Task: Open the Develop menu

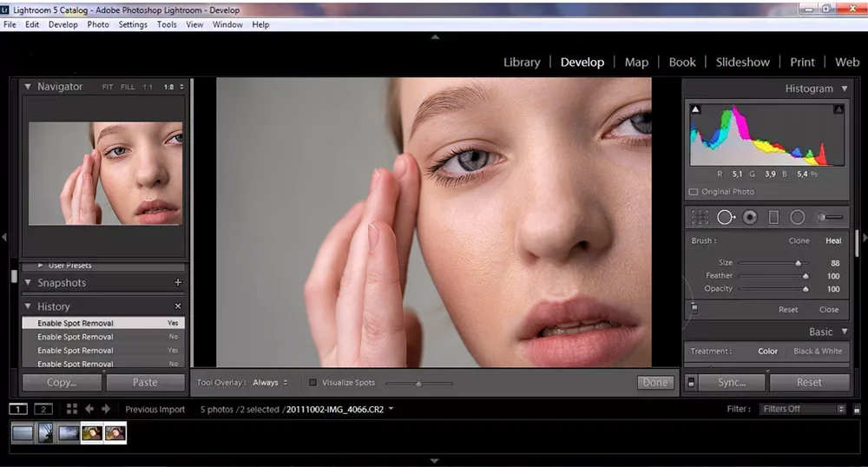Action: coord(63,24)
